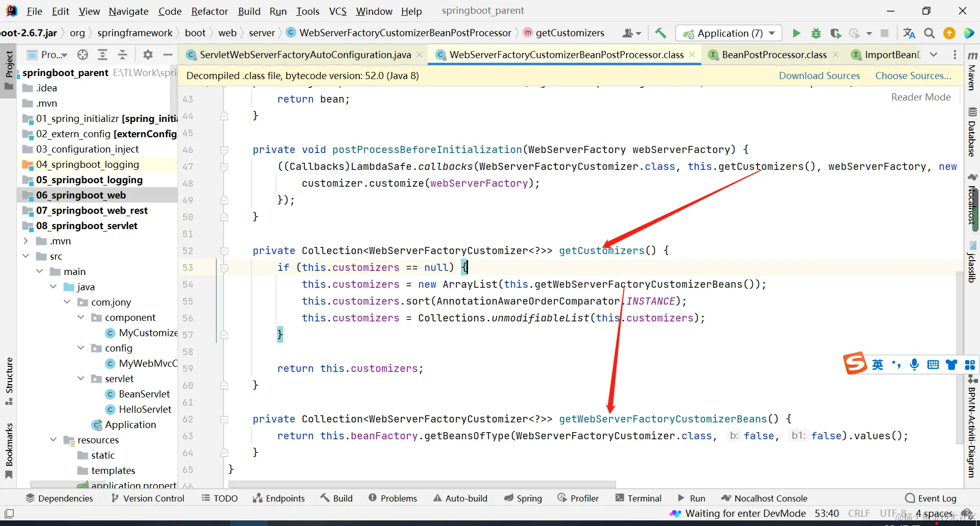Toggle tool window quick access icon
The image size is (980, 526).
(x=9, y=513)
